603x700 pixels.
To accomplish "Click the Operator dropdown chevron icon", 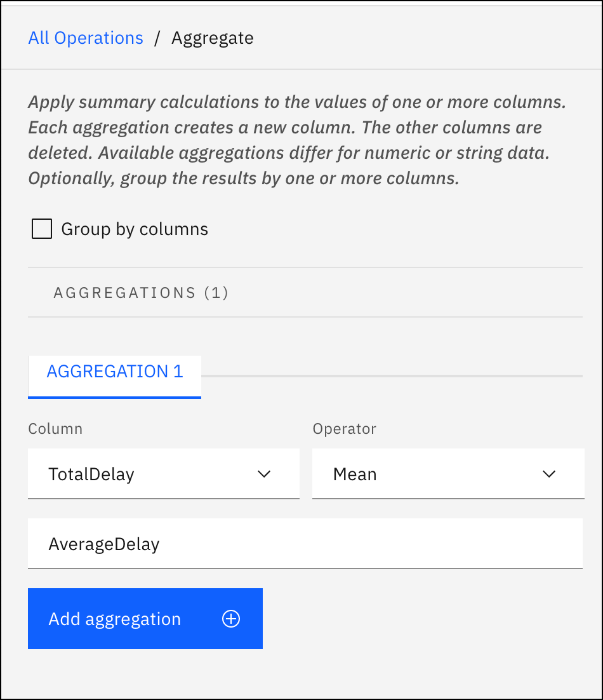I will [x=548, y=473].
